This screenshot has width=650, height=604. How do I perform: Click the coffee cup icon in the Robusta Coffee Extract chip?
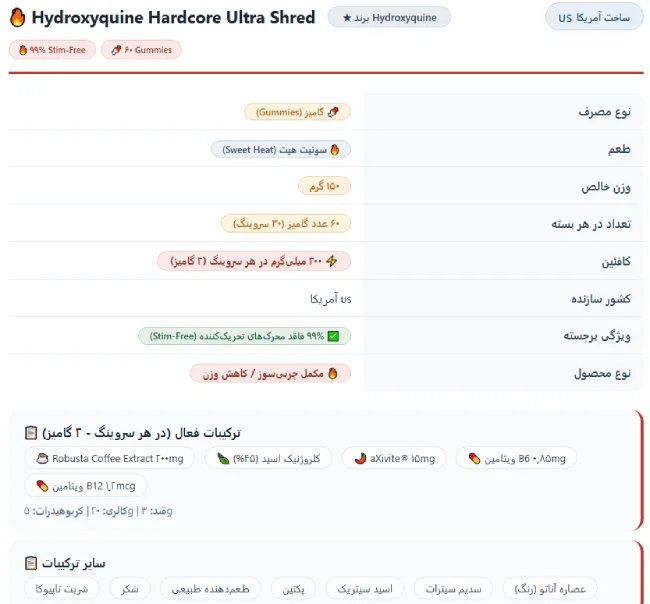point(42,458)
